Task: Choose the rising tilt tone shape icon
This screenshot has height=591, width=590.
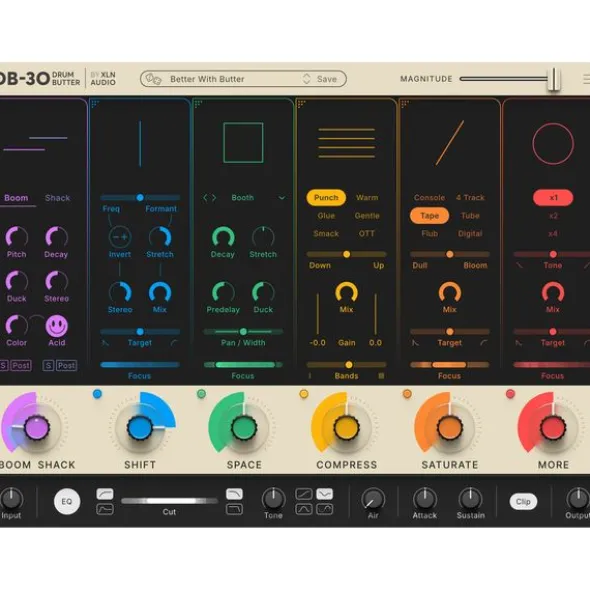Action: (304, 494)
